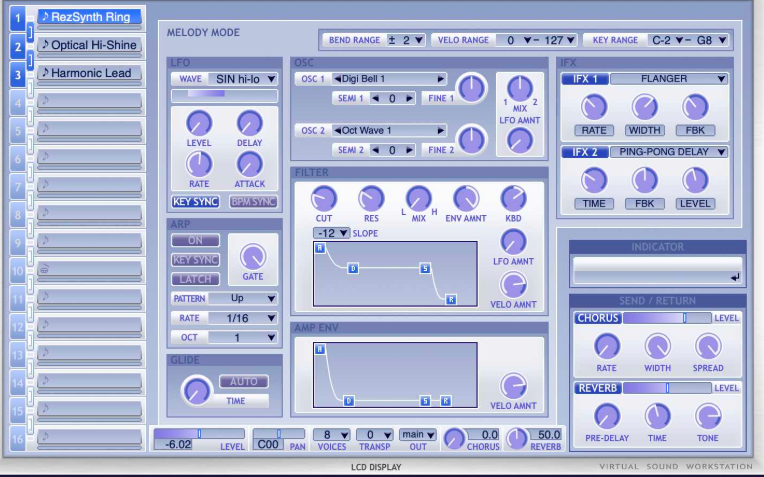Enable the ARP LATCH button

[x=195, y=279]
